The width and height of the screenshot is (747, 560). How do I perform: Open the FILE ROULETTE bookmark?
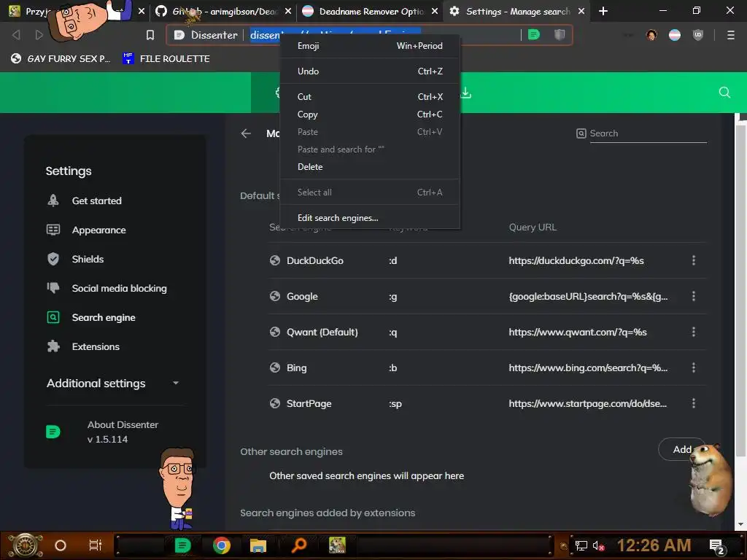pos(166,58)
